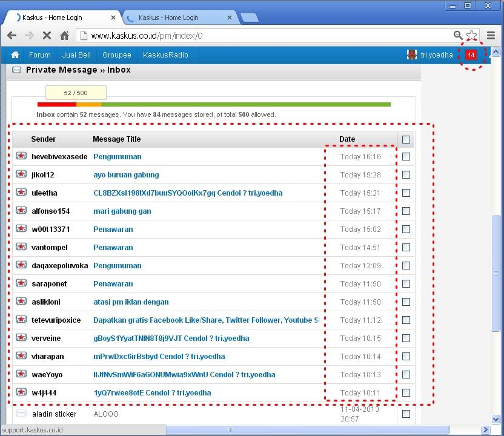This screenshot has height=436, width=504.
Task: Click the browser back arrow button
Action: point(12,35)
